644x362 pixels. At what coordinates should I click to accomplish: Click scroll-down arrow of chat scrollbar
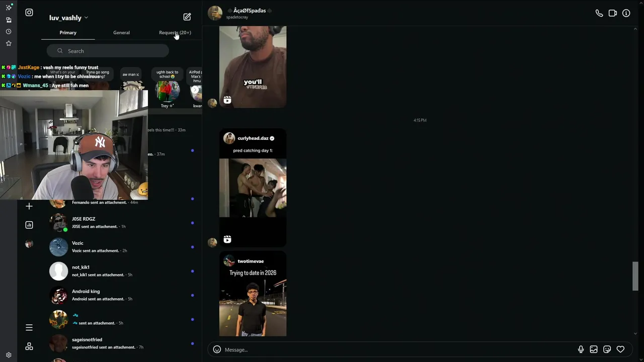pos(635,333)
